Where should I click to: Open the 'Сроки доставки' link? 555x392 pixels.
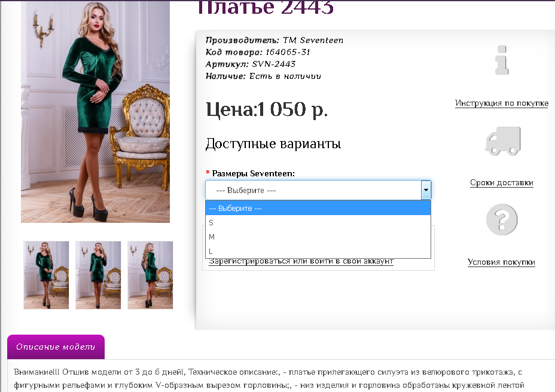coord(501,183)
